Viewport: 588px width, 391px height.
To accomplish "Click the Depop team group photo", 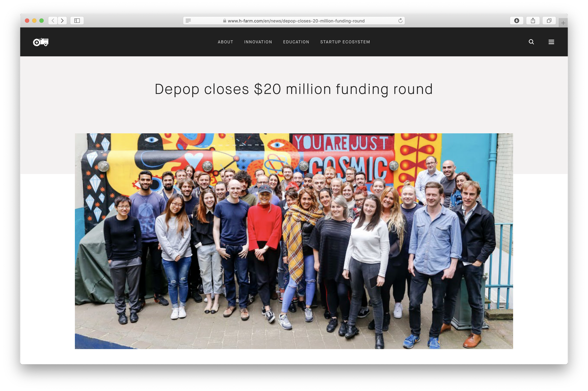I will coord(294,241).
